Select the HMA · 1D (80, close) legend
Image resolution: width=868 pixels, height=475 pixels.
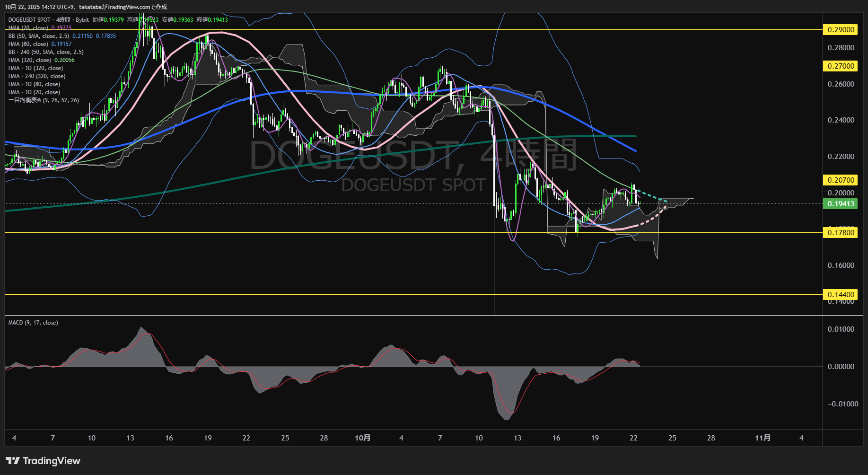(34, 84)
